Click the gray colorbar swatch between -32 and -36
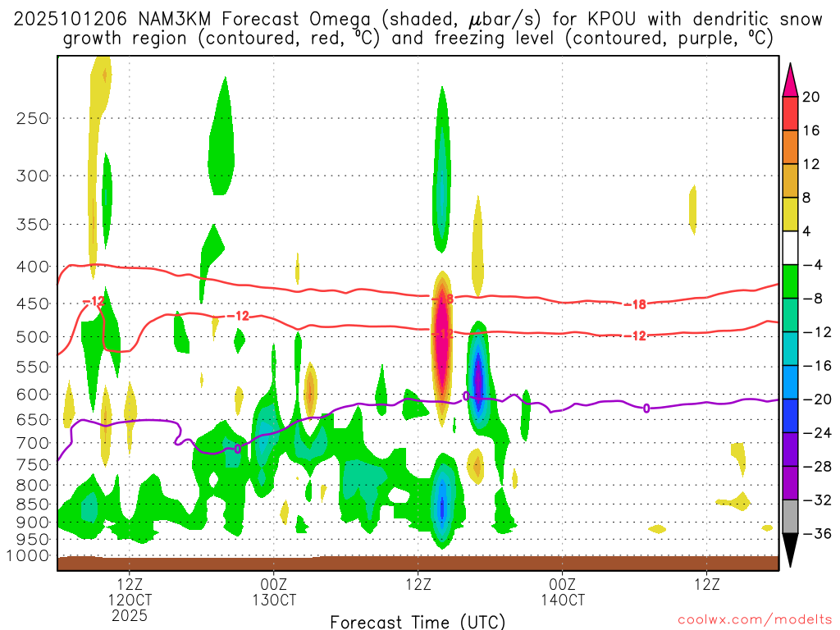 click(790, 517)
